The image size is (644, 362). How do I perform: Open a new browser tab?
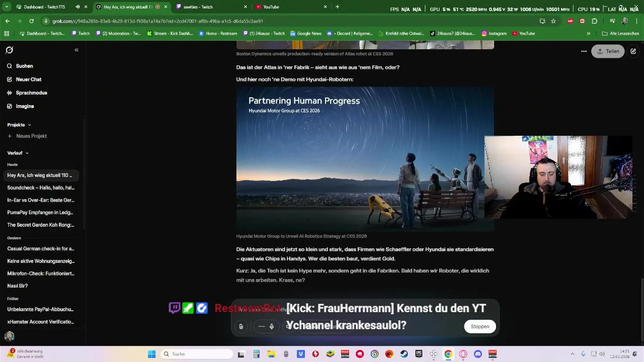tap(337, 7)
